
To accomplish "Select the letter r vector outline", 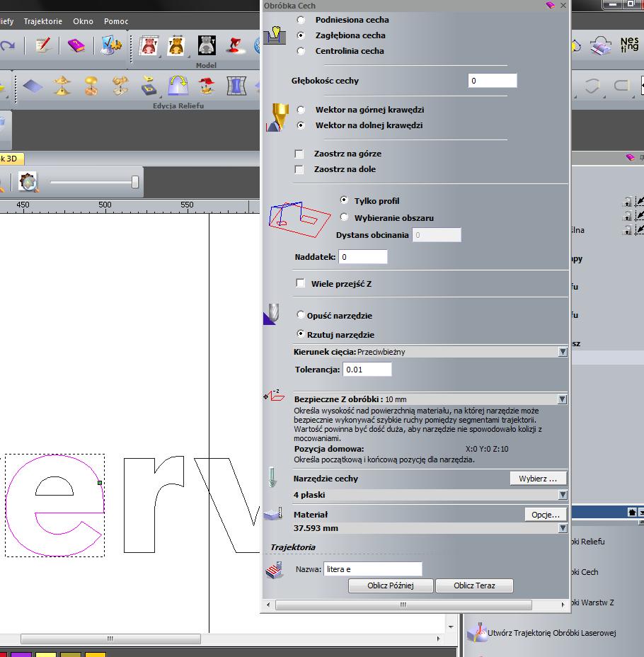I will click(x=154, y=504).
